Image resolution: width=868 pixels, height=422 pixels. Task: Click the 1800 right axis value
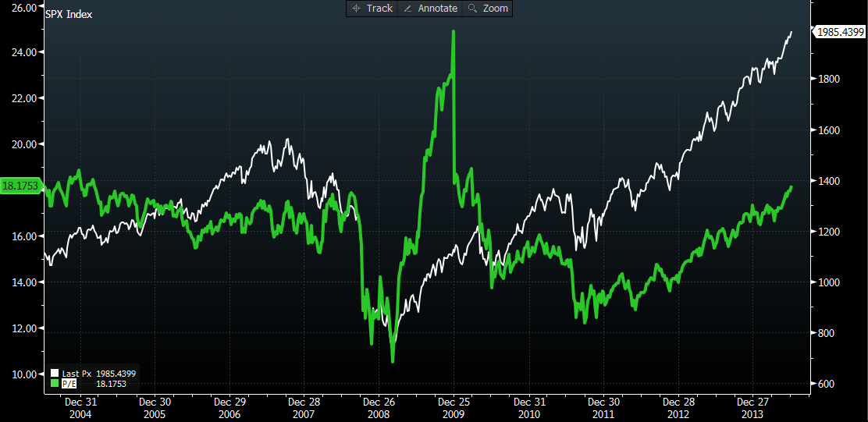830,80
